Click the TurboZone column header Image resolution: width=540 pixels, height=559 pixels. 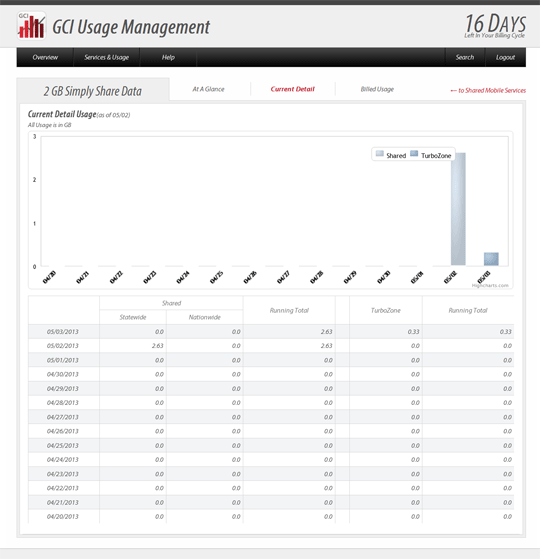tap(386, 310)
